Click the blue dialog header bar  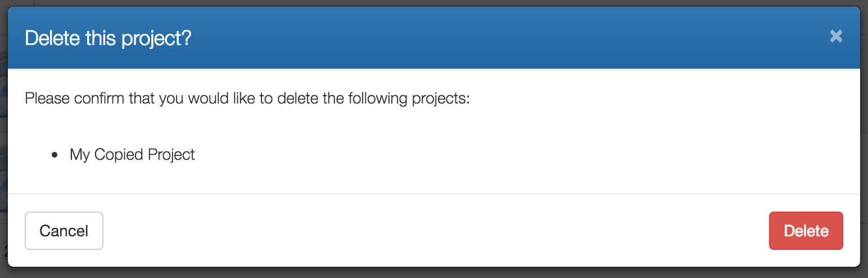[x=433, y=38]
